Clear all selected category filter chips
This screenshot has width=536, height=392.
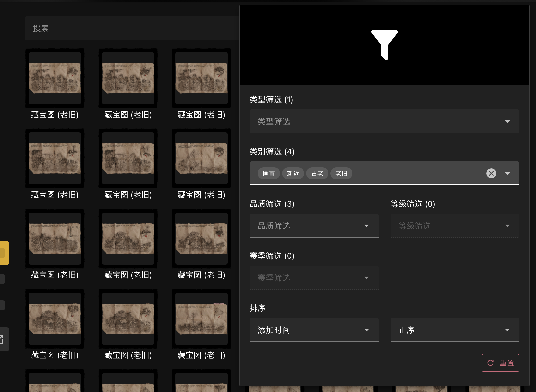(x=491, y=173)
